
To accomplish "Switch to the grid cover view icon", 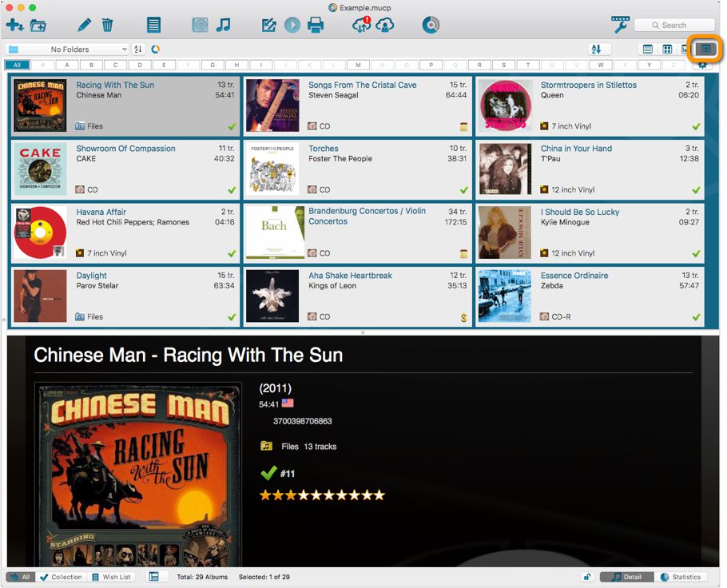I will click(667, 50).
